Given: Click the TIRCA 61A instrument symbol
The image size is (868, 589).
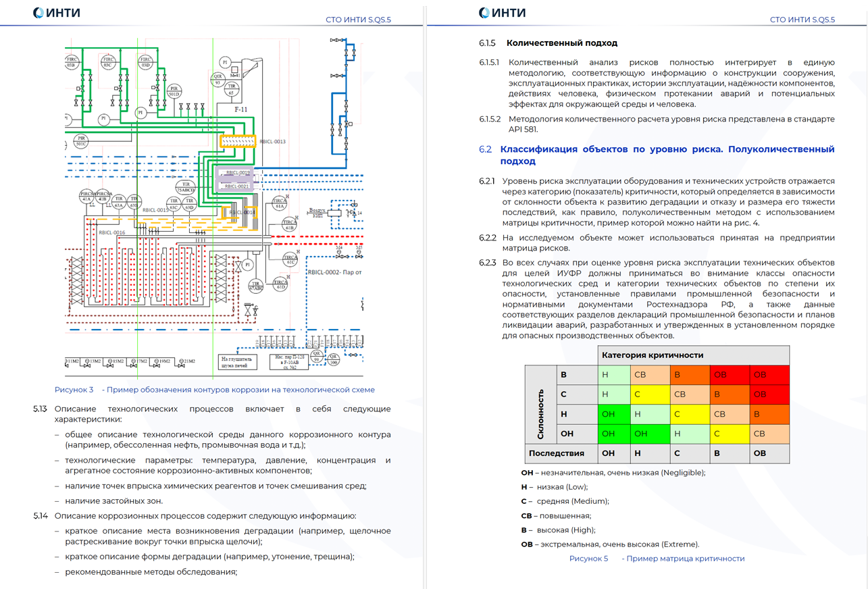Looking at the screenshot, I should click(280, 204).
